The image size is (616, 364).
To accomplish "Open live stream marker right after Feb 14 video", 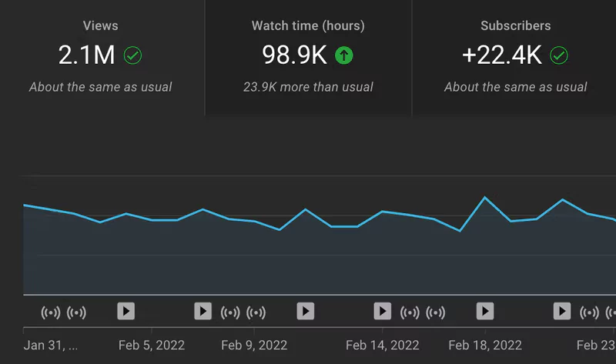I will [410, 312].
